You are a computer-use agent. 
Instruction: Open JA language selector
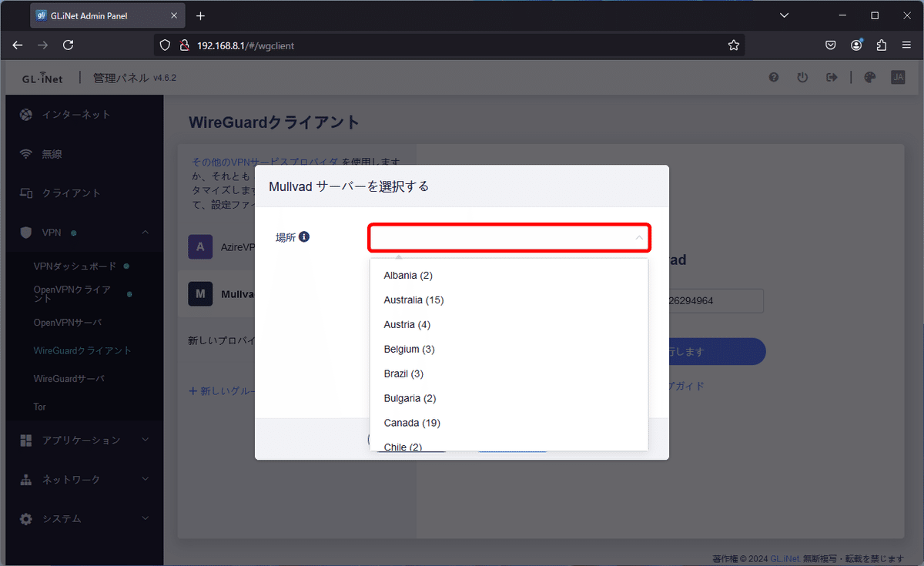(x=898, y=77)
